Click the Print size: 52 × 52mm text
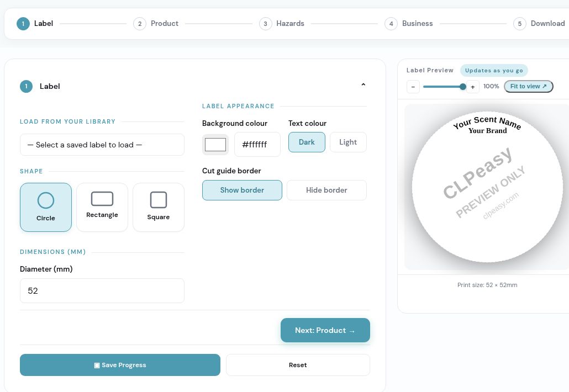569x392 pixels. (x=487, y=285)
